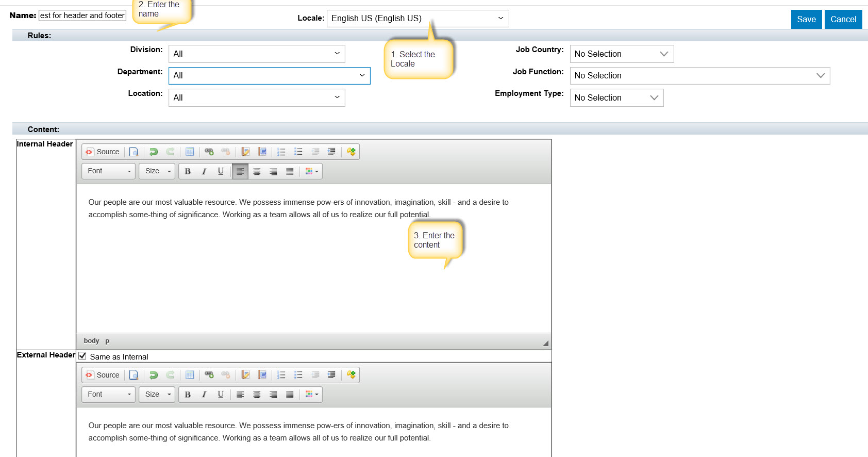Justify text in Internal Header editor

[x=290, y=171]
